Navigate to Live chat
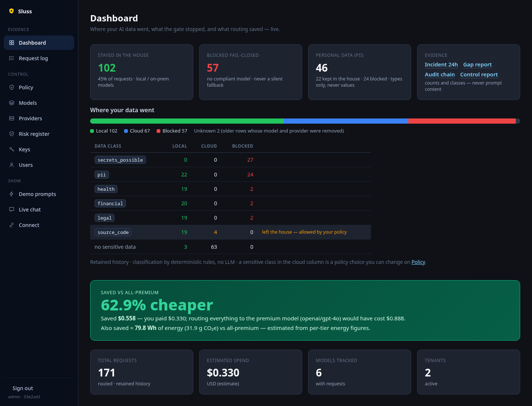Screen dimensions: 532x406 point(39,210)
